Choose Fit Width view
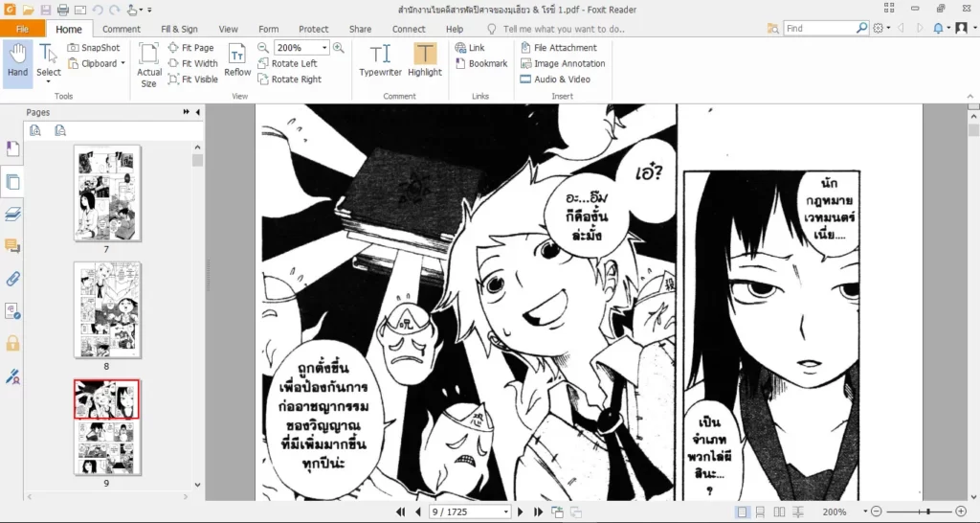 192,63
